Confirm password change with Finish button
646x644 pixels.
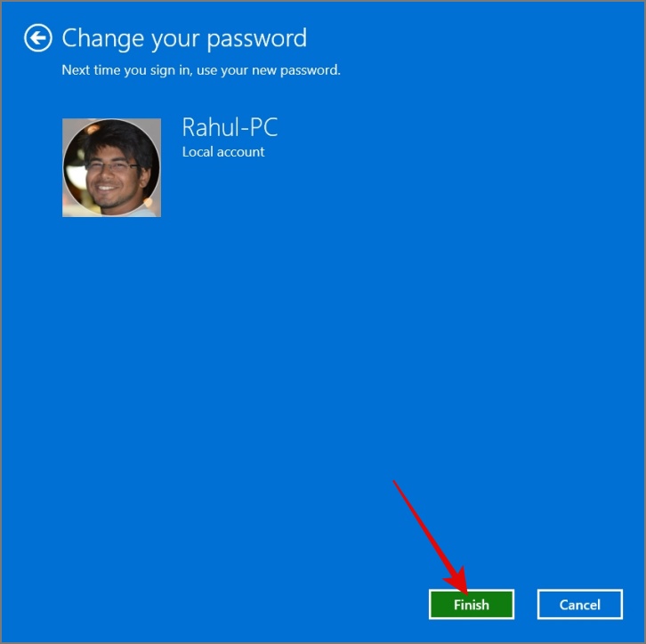click(x=472, y=604)
